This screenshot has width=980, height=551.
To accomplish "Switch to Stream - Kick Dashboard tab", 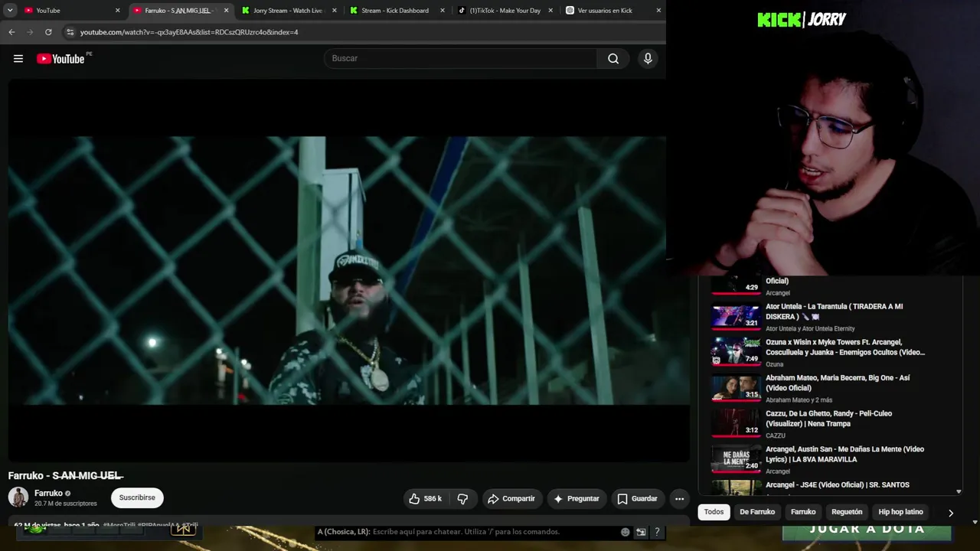I will 396,11.
